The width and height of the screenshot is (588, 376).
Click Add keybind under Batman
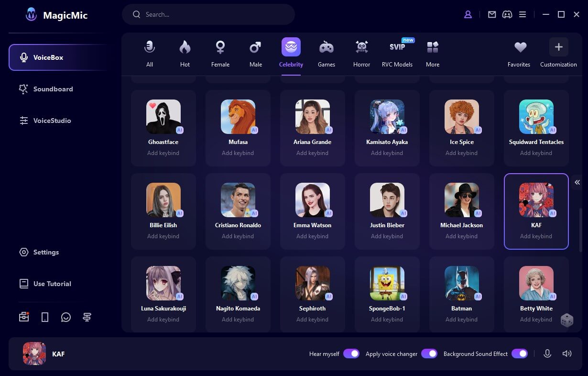(461, 320)
